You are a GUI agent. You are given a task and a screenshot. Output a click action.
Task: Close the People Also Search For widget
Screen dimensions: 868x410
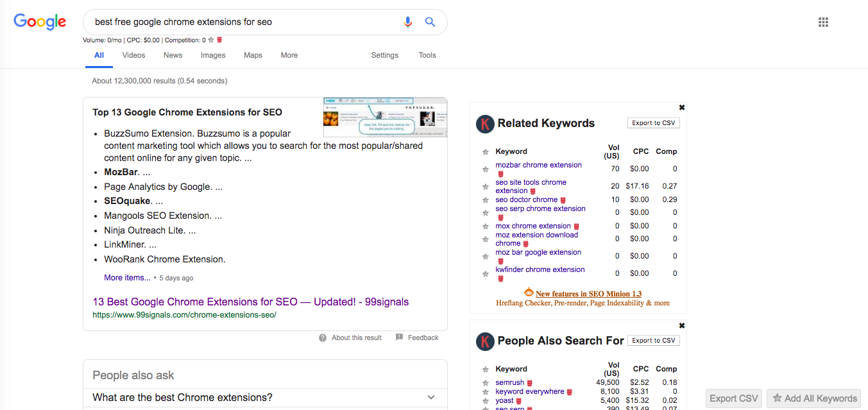pos(682,325)
